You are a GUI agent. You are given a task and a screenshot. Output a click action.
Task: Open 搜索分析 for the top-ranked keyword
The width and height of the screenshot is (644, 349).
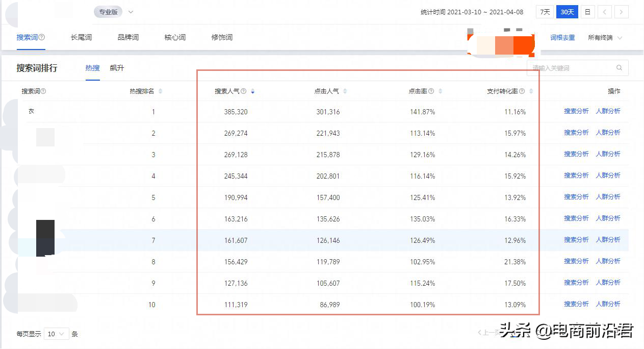[x=576, y=111]
